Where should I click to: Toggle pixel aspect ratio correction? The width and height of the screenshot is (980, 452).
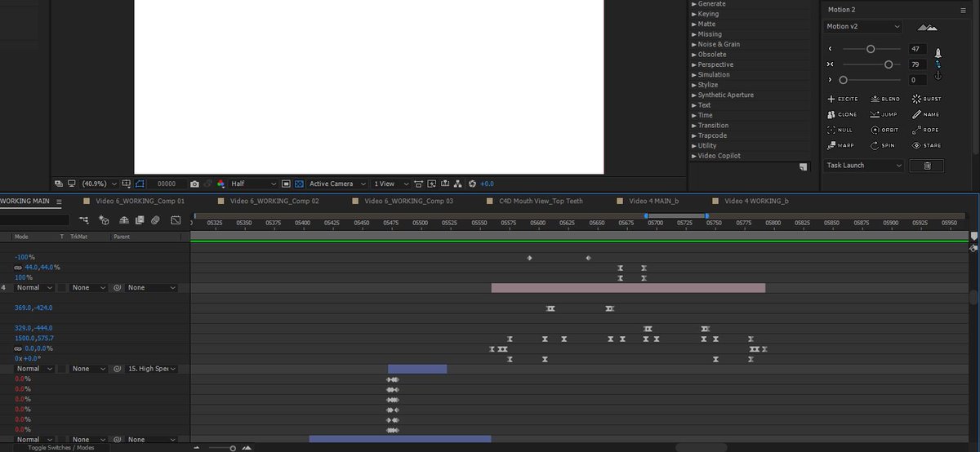pos(418,184)
